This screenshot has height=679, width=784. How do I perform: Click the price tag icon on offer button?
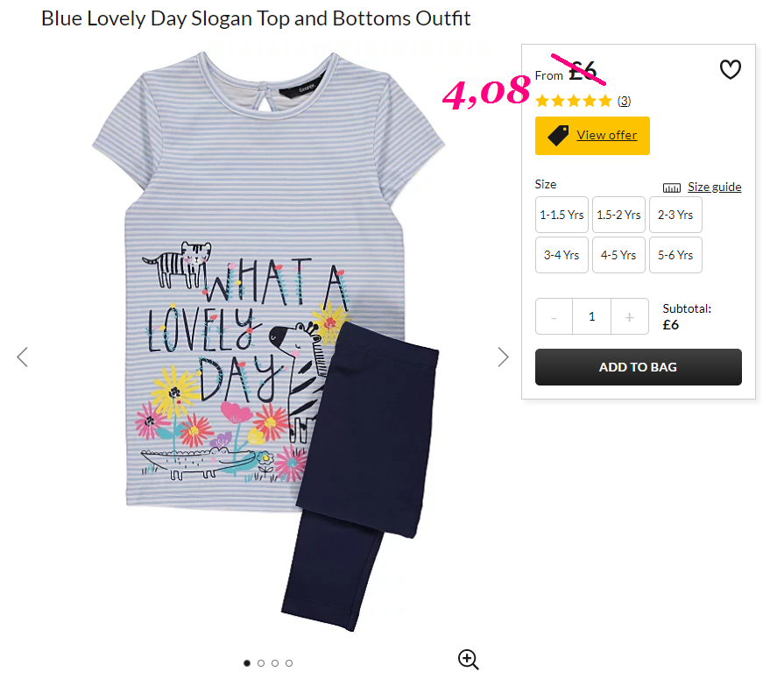(558, 136)
